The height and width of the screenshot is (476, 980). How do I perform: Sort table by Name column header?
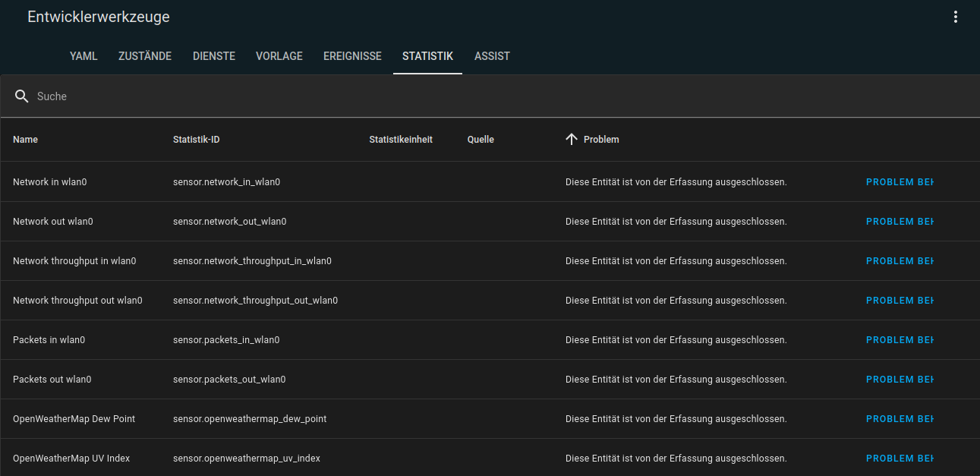(x=26, y=140)
